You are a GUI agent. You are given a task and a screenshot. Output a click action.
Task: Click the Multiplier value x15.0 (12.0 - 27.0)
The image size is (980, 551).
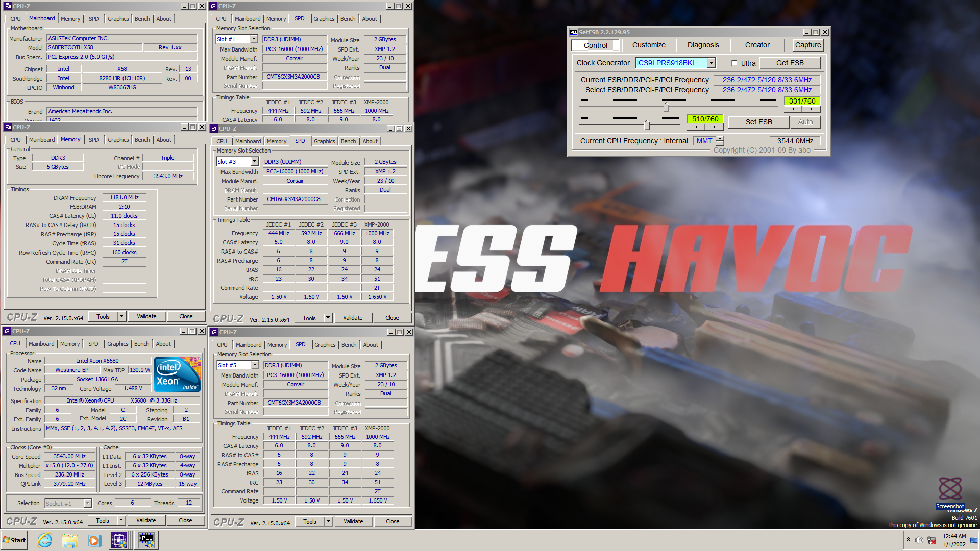[69, 465]
